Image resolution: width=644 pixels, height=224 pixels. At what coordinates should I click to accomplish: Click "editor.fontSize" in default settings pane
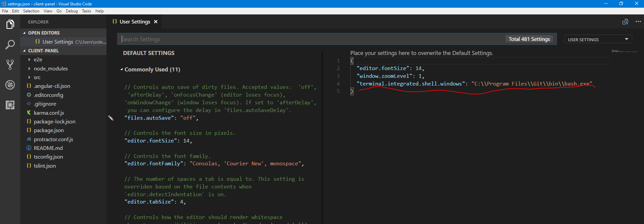tap(158, 141)
